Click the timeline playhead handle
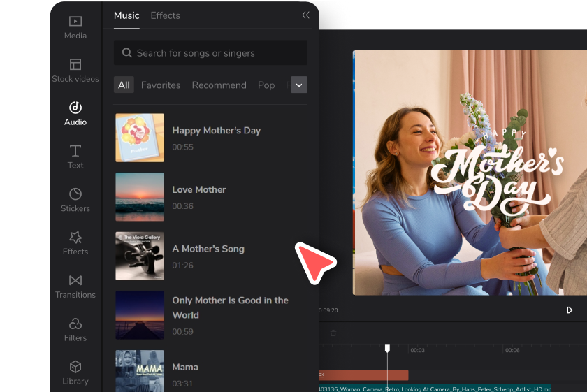 (387, 349)
